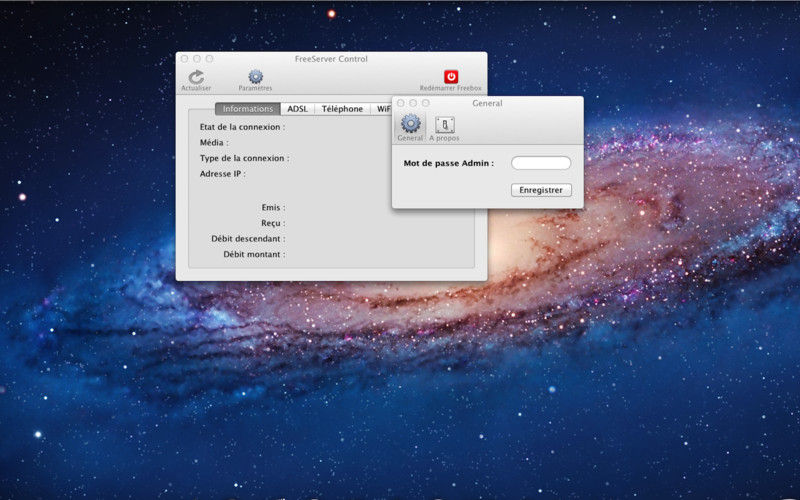Close the FreeServer Control window
The width and height of the screenshot is (800, 500).
point(185,59)
